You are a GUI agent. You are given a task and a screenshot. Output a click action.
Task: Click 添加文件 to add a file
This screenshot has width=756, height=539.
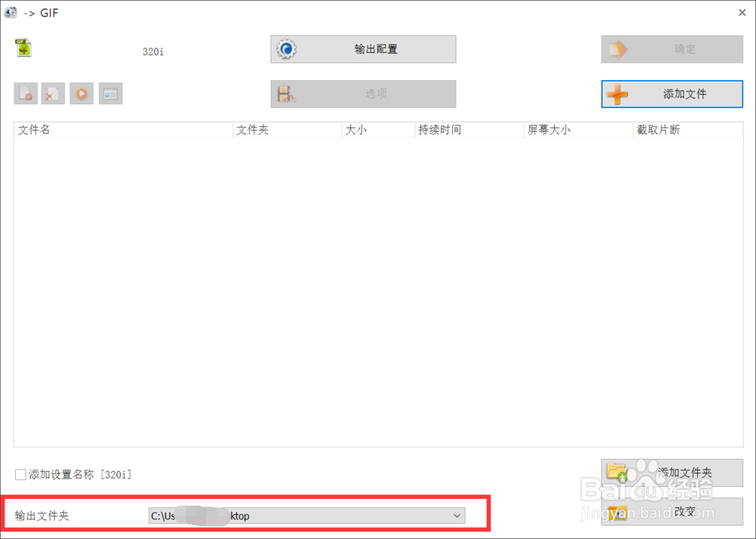(671, 94)
